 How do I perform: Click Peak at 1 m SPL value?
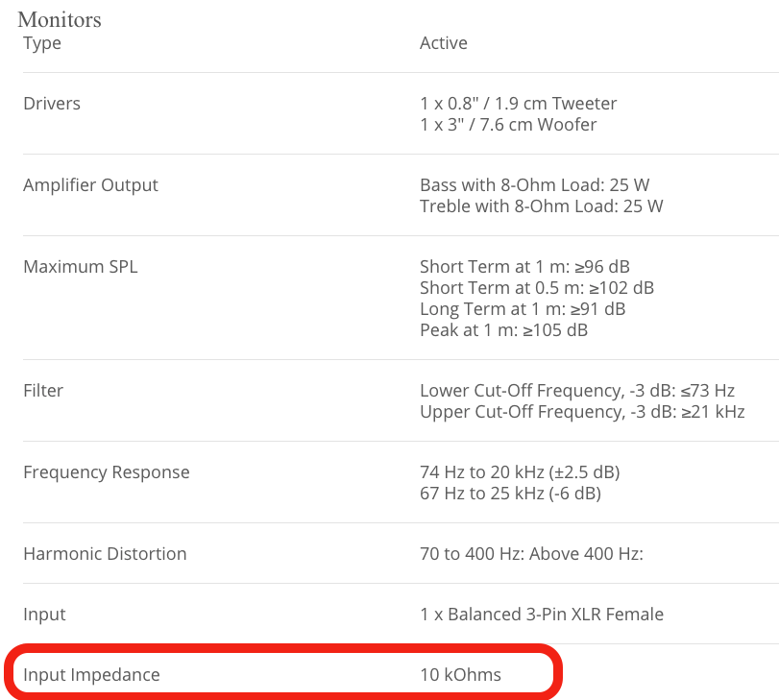tap(503, 330)
